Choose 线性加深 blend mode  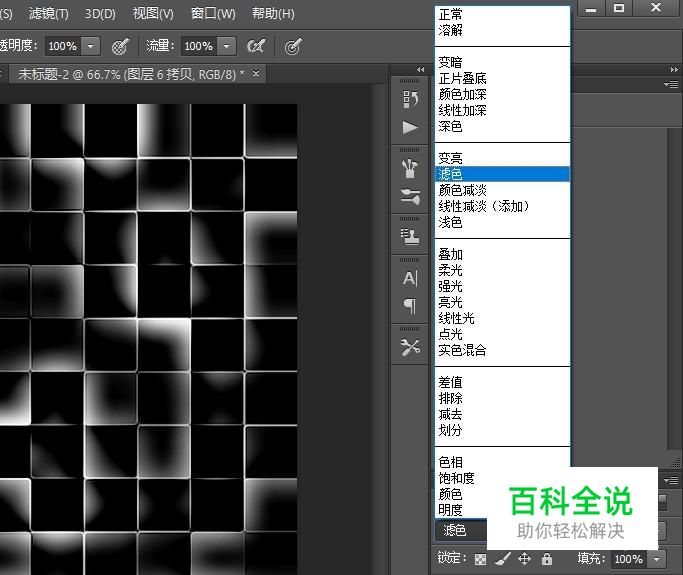(x=502, y=110)
